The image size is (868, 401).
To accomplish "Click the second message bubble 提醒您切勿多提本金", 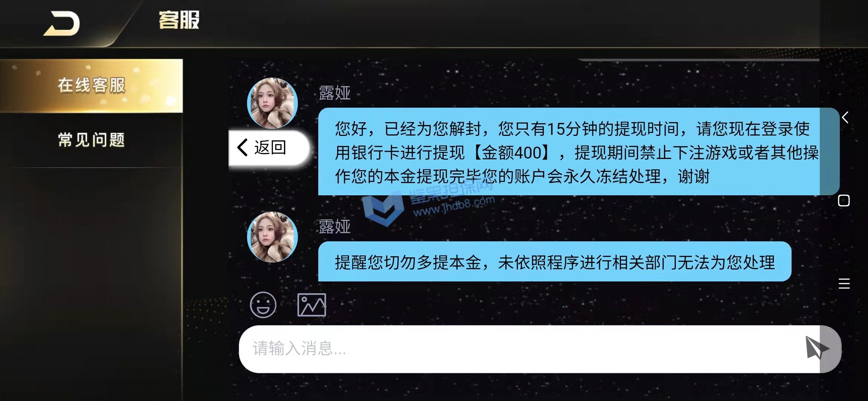I will pyautogui.click(x=555, y=261).
